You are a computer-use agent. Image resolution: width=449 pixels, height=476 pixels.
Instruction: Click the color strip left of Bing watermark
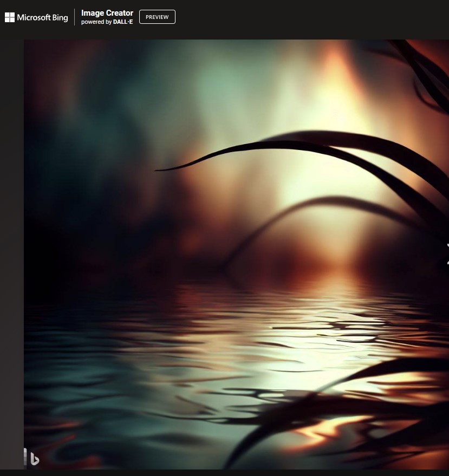click(25, 458)
